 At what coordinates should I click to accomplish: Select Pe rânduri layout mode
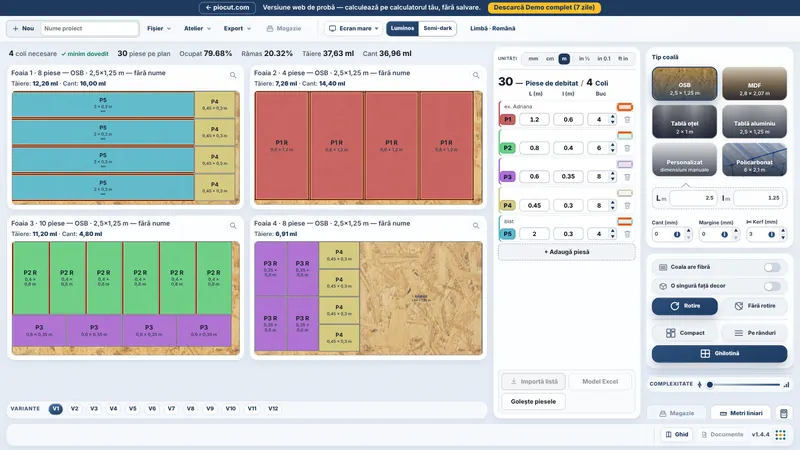pos(755,333)
